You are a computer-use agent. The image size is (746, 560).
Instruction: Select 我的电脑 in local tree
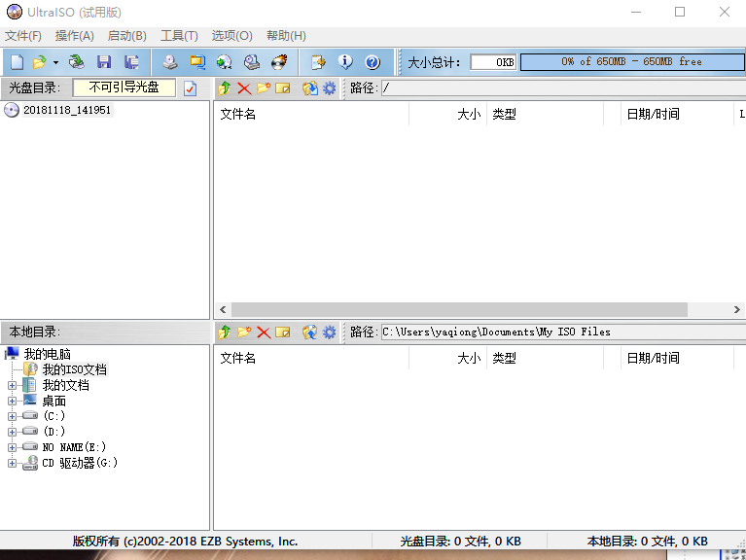pos(47,354)
